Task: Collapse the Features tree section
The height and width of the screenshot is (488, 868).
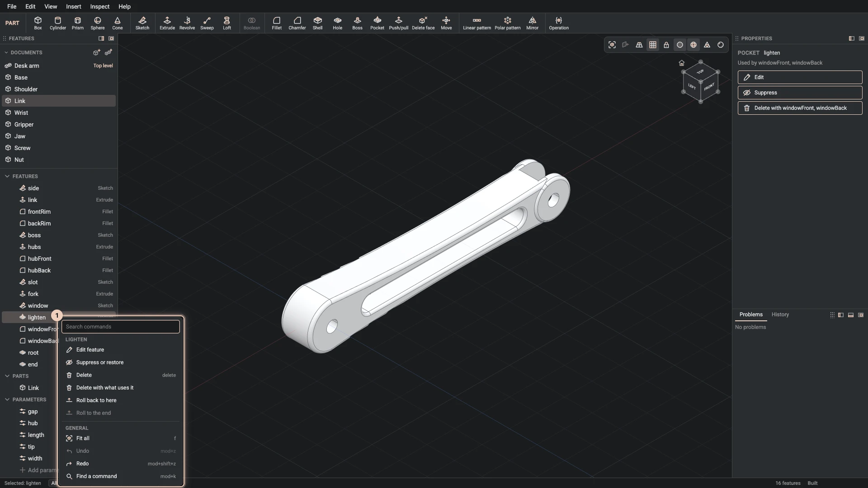Action: (x=7, y=176)
